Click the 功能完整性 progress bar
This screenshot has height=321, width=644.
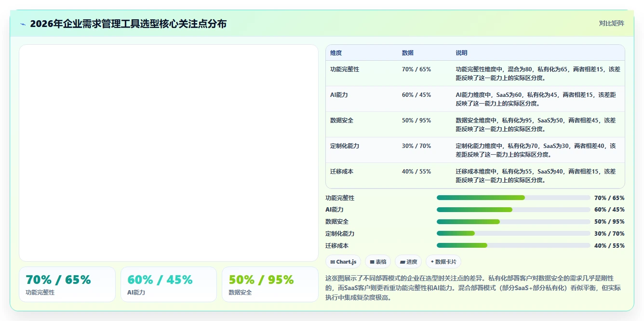tap(513, 198)
